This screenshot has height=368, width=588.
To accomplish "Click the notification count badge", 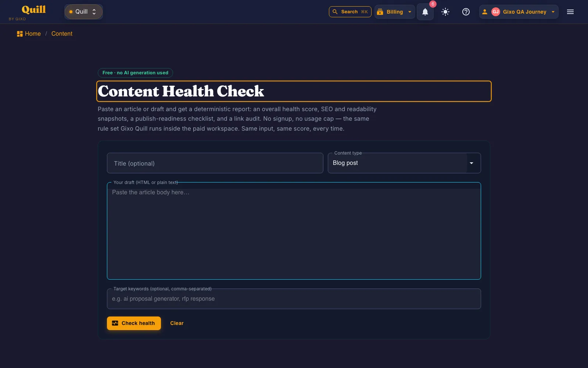I will click(x=433, y=4).
